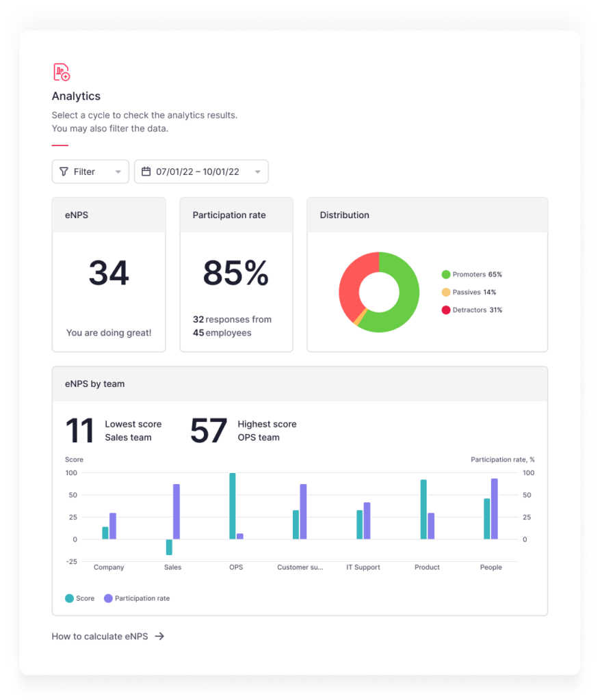Viewport: 600px width, 700px height.
Task: Open the date range dropdown
Action: [x=200, y=172]
